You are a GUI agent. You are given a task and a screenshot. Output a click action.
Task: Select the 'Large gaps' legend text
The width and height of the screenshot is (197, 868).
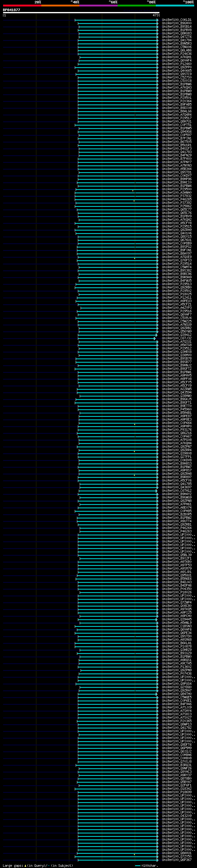tap(13, 866)
